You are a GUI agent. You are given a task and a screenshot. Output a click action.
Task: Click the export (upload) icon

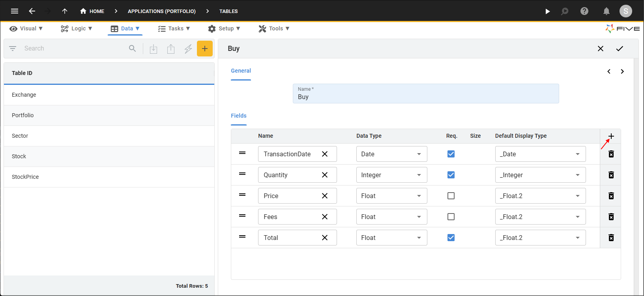tap(171, 49)
